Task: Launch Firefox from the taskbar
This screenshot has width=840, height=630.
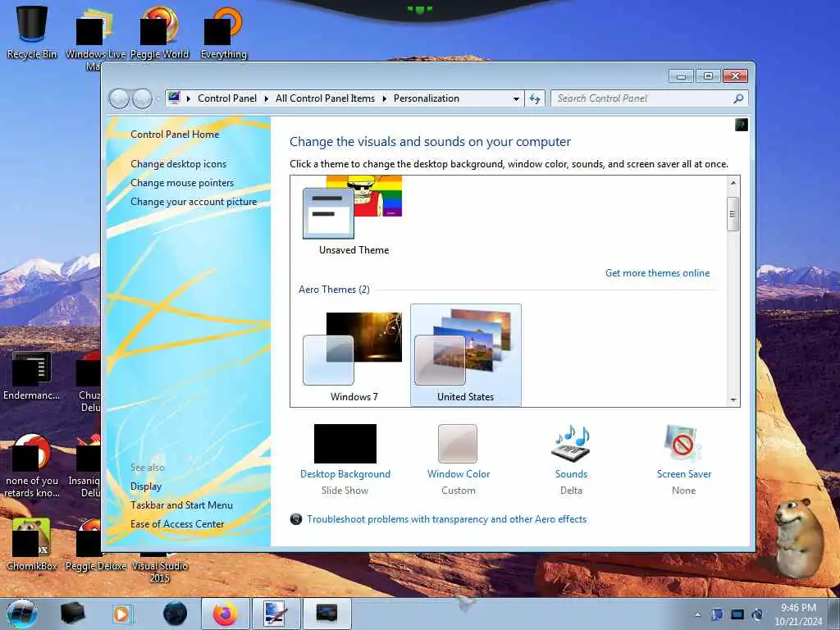Action: pos(226,614)
